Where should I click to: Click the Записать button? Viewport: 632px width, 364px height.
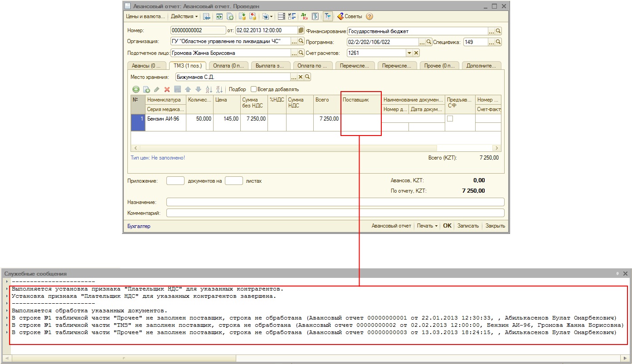468,226
